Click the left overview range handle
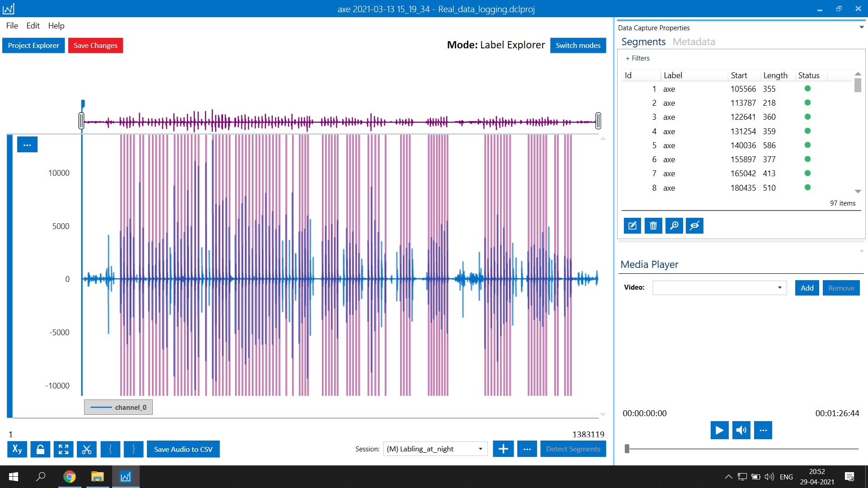The height and width of the screenshot is (488, 868). pyautogui.click(x=81, y=121)
